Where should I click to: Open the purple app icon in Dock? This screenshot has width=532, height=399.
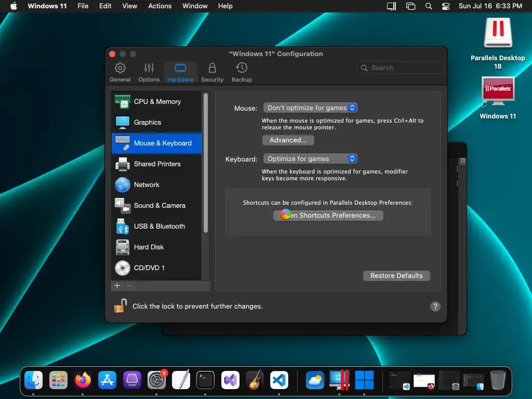(132, 380)
